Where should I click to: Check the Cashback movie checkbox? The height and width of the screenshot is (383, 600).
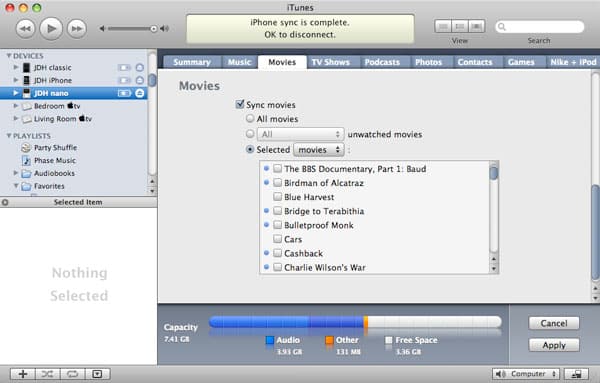278,253
